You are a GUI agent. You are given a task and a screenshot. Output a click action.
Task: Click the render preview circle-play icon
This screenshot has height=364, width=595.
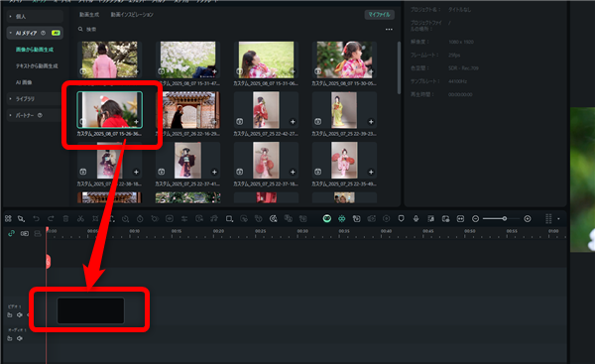pyautogui.click(x=387, y=218)
